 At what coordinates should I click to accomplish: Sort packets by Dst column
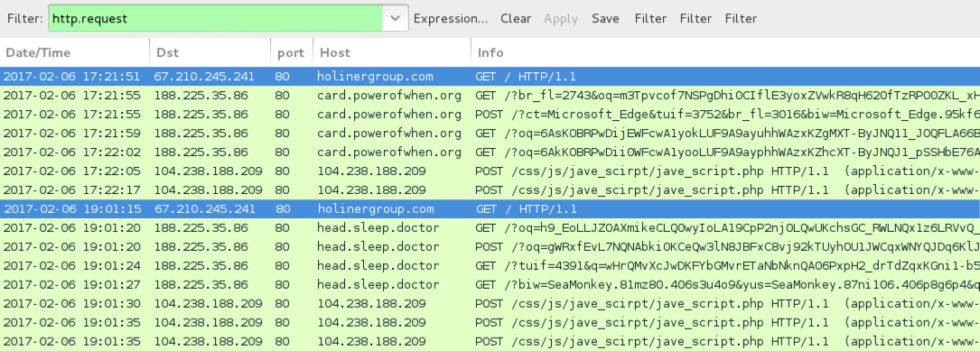[x=210, y=52]
